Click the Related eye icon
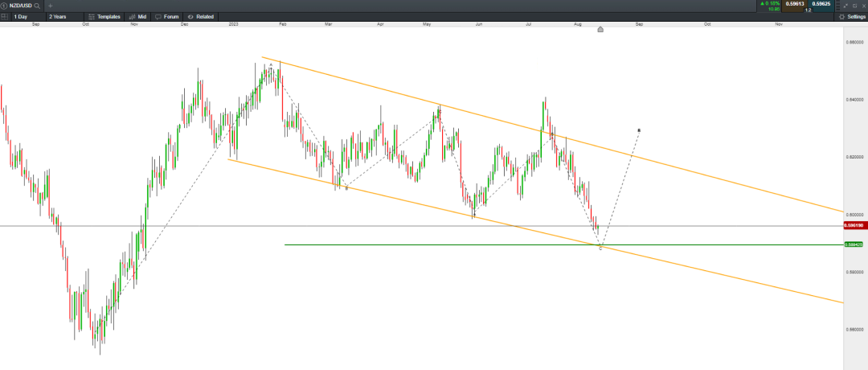Viewport: 868px width, 370px height. (190, 16)
